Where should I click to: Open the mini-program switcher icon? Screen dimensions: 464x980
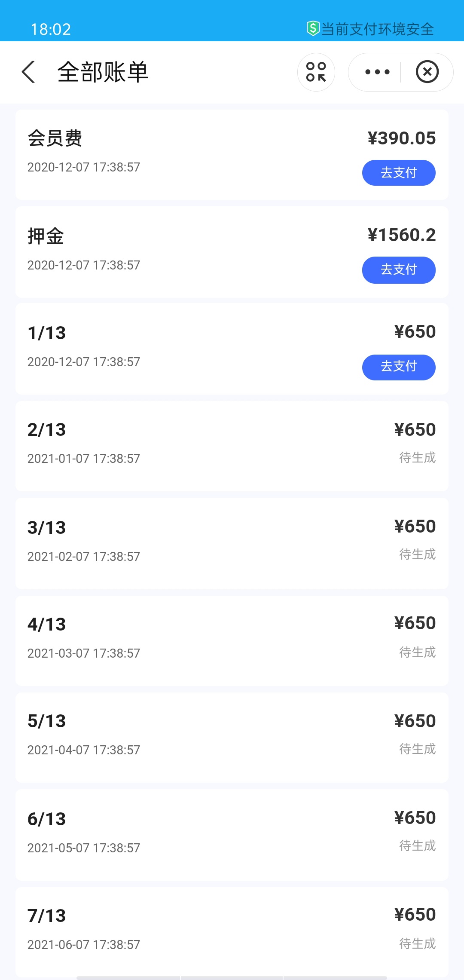click(x=316, y=72)
